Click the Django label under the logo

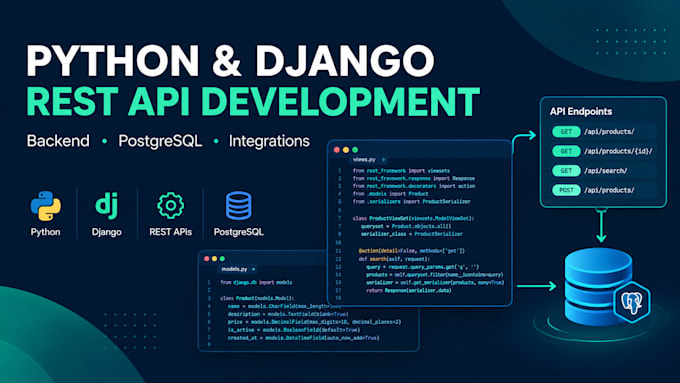[106, 232]
